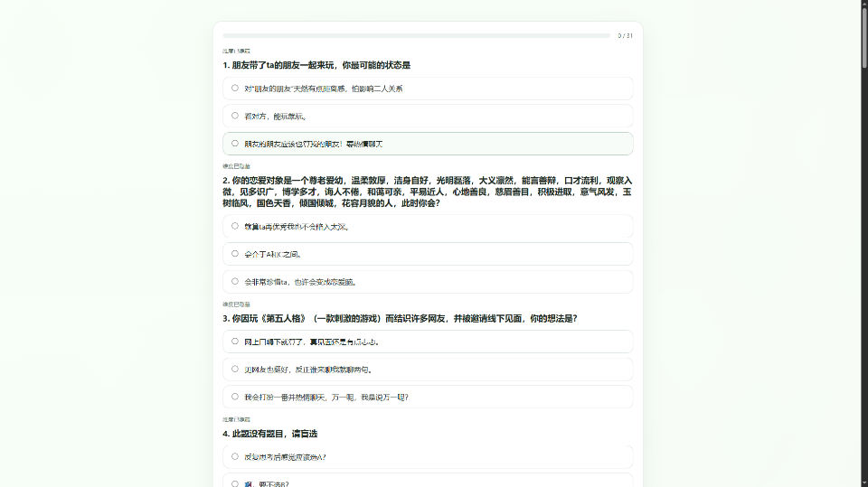Click question 4 title '此题没有题目，请盲选'
This screenshot has width=868, height=487.
(269, 434)
